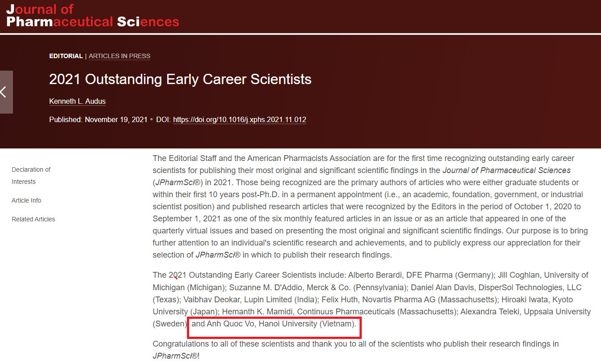Select Related Articles in sidebar

pos(34,219)
